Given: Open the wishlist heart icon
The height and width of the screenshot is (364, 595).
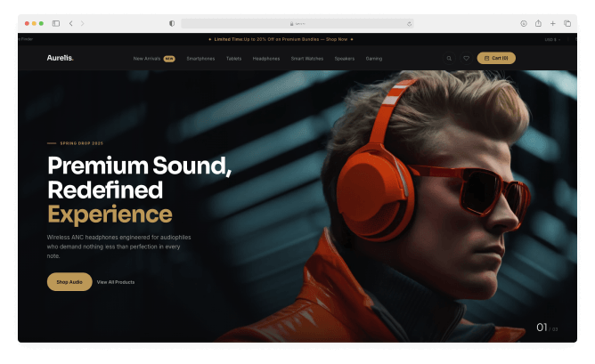Looking at the screenshot, I should [466, 59].
